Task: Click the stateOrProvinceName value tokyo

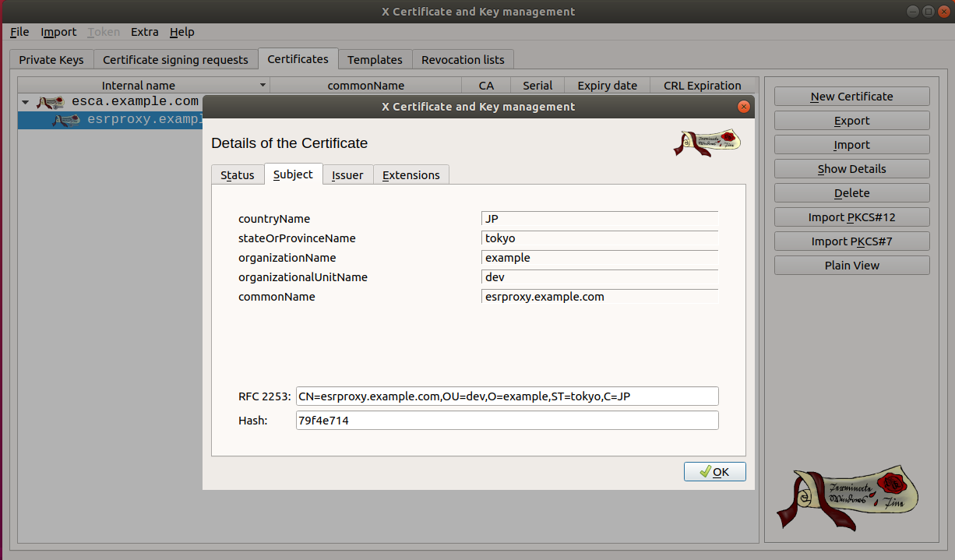Action: coord(600,238)
